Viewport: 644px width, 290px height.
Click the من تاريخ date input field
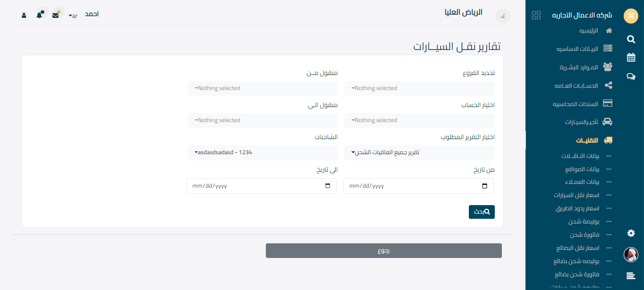coord(418,186)
